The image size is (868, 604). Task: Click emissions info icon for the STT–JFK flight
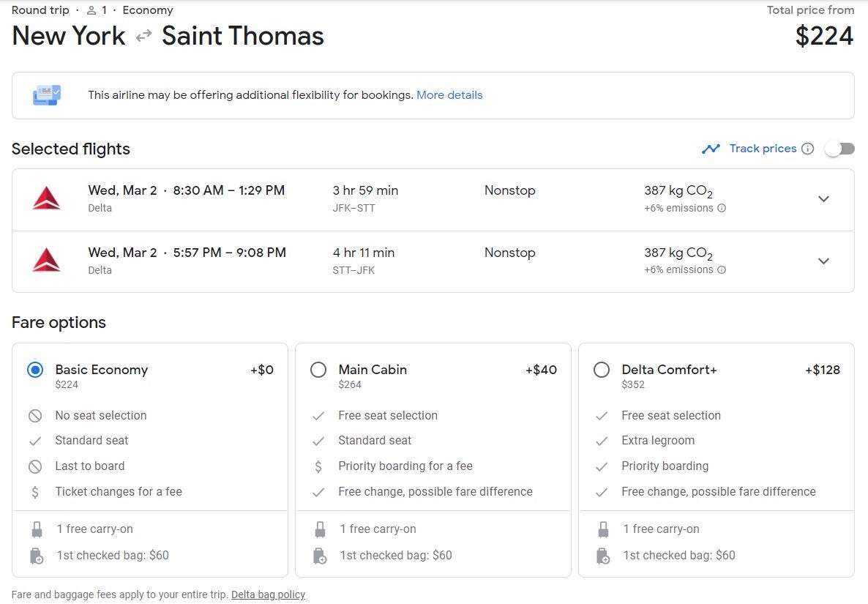click(722, 269)
